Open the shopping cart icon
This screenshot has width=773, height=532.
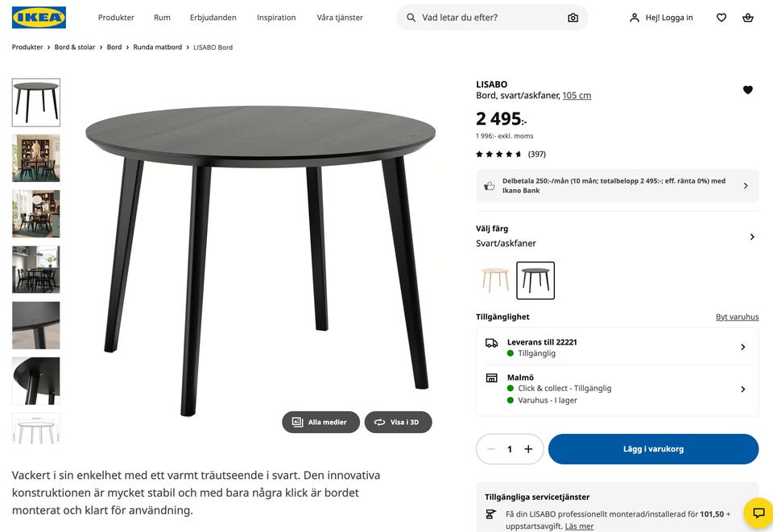click(749, 17)
